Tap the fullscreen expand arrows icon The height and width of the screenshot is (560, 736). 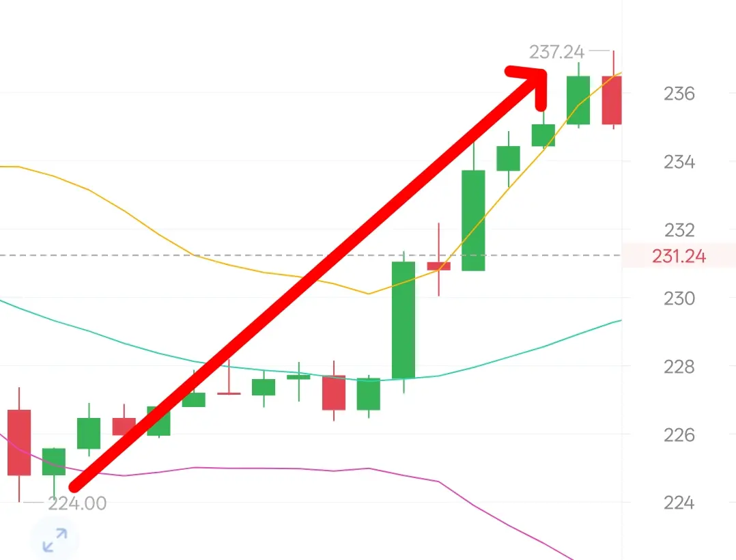[x=55, y=540]
